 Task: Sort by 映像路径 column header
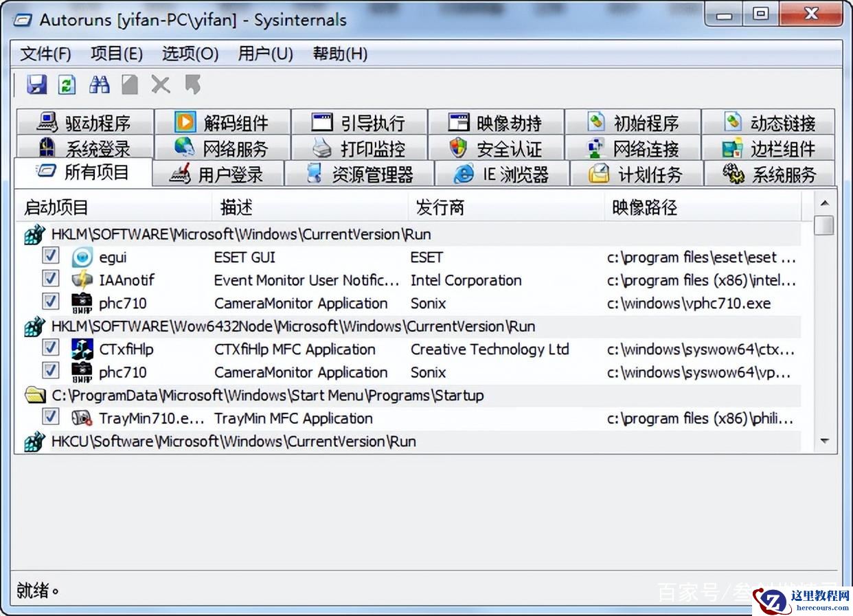click(703, 207)
